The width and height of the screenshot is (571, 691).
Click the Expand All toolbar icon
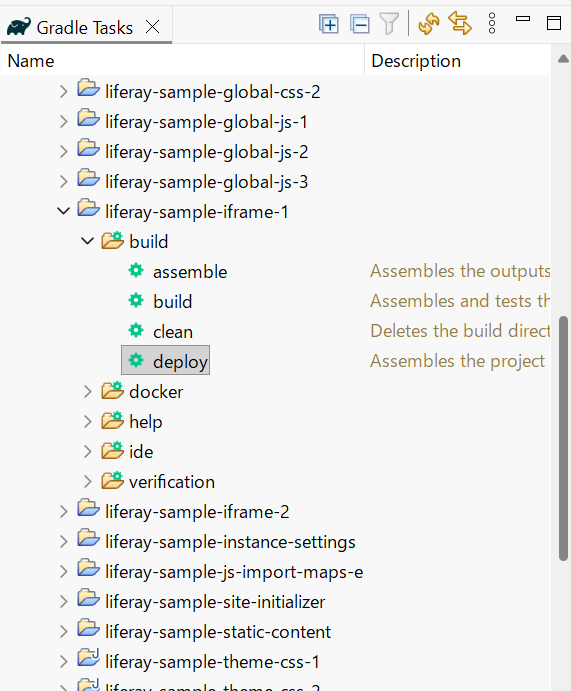(329, 24)
